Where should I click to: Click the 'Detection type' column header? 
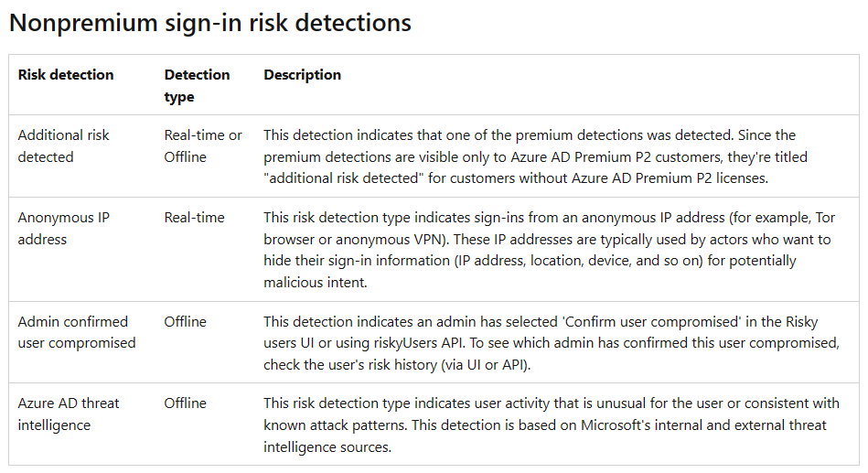tap(197, 85)
